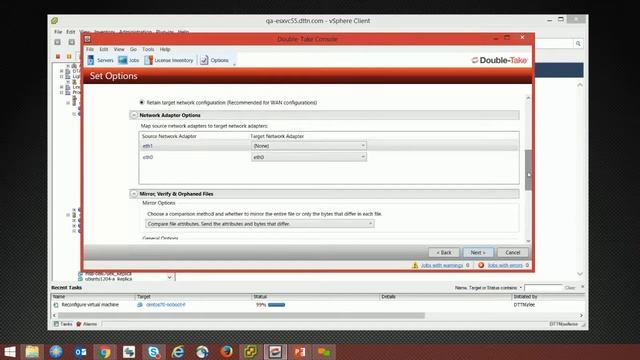640x360 pixels.
Task: Click the Reconfigure virtual machine task icon
Action: (56, 305)
